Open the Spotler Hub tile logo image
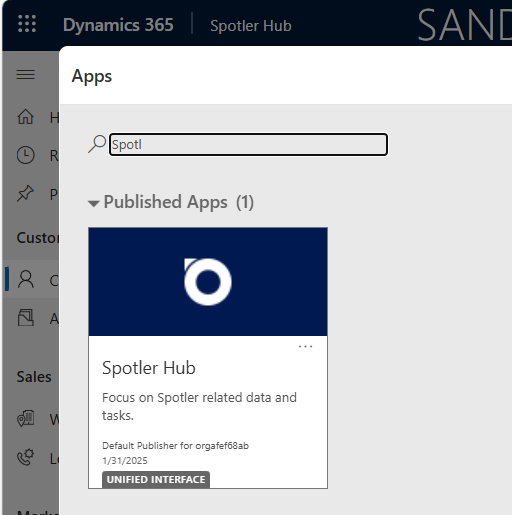512x515 pixels. click(x=208, y=282)
